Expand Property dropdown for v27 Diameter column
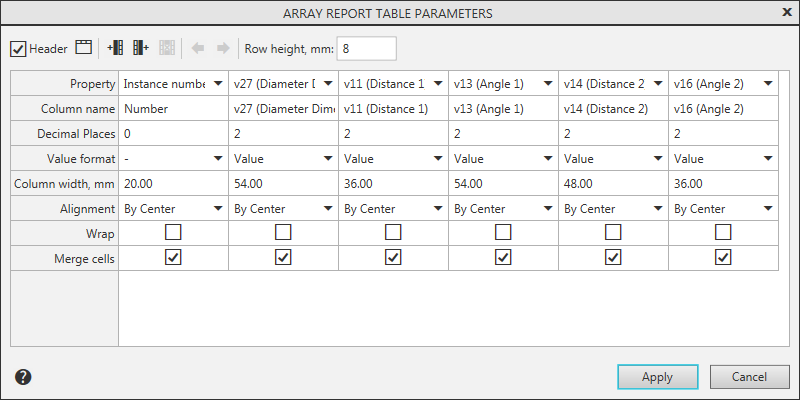800x400 pixels. [x=327, y=84]
